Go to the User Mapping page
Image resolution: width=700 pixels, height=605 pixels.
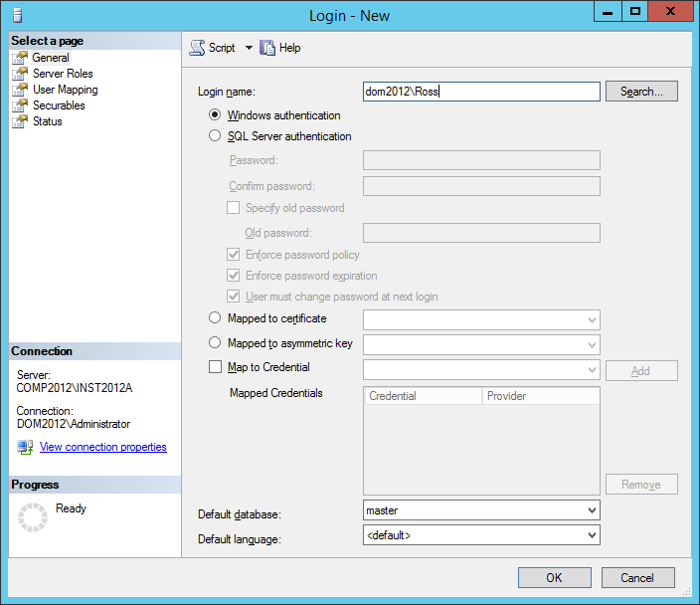coord(66,90)
